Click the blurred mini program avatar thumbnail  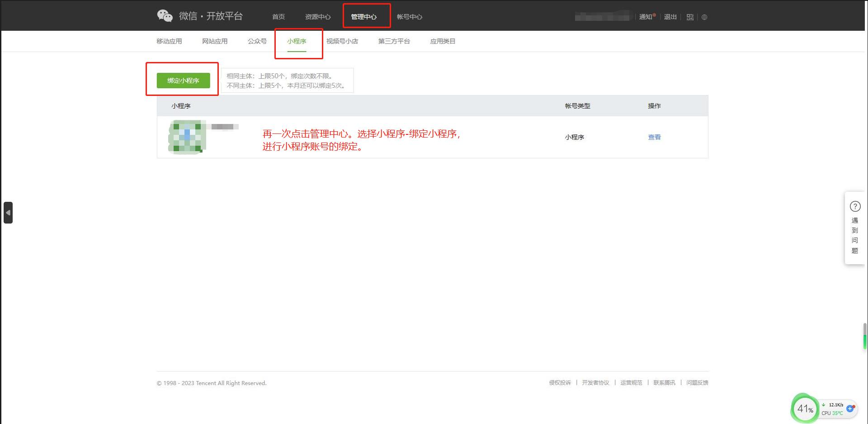pos(187,137)
